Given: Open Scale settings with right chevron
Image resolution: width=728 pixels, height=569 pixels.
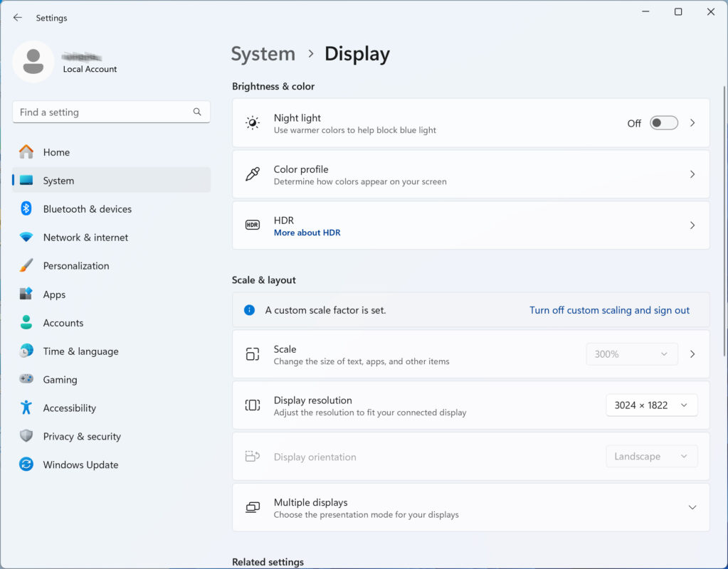Looking at the screenshot, I should (x=692, y=354).
